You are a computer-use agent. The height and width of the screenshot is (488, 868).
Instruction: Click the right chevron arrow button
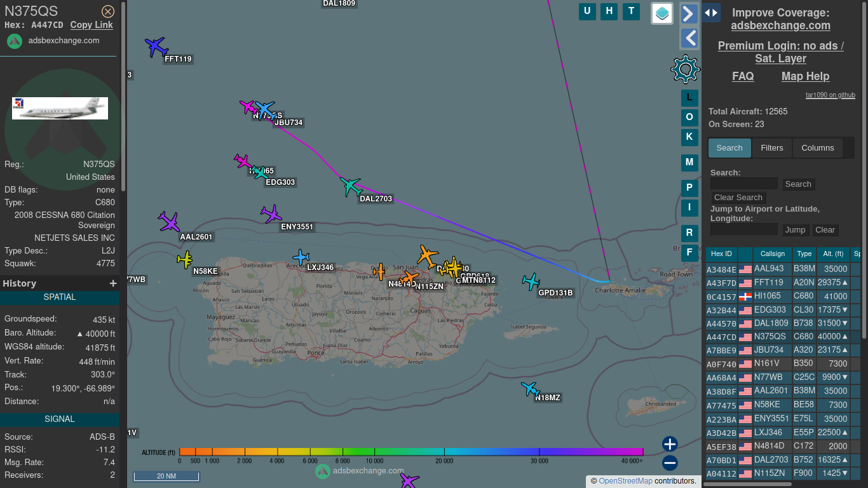(x=689, y=13)
